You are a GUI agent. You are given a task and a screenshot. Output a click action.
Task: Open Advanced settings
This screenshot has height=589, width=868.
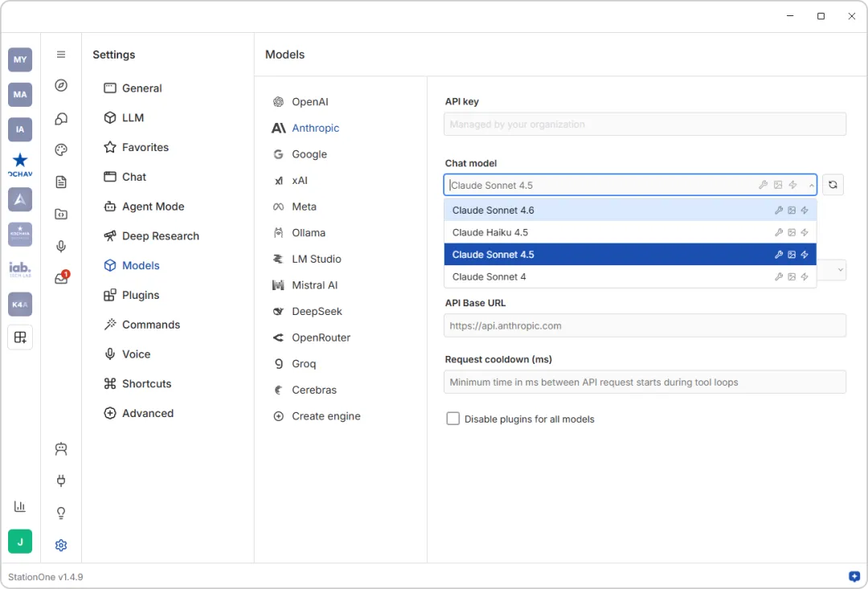point(138,413)
